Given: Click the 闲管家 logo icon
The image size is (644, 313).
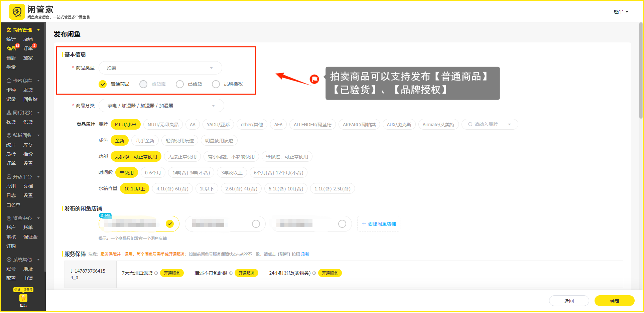Looking at the screenshot, I should click(x=17, y=12).
